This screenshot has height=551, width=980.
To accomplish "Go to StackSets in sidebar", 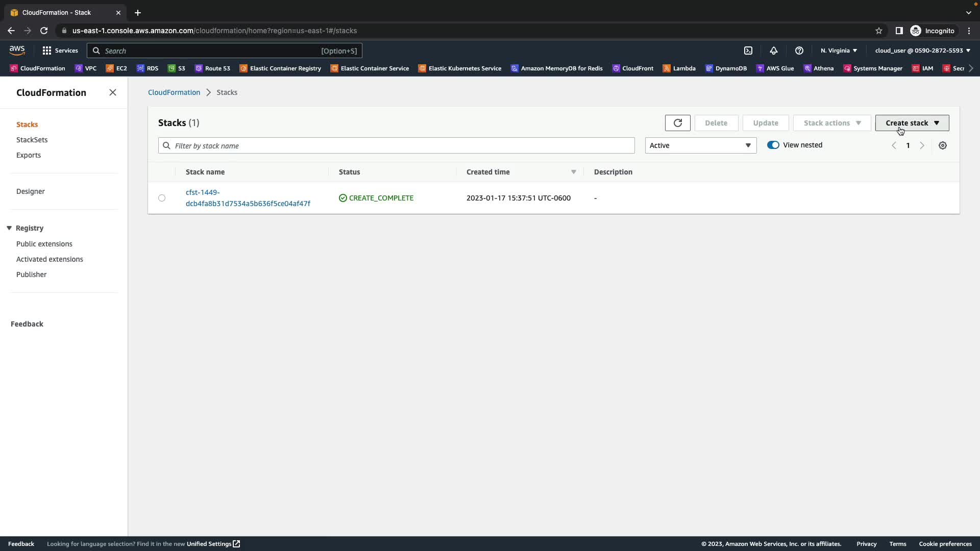I will [x=32, y=140].
